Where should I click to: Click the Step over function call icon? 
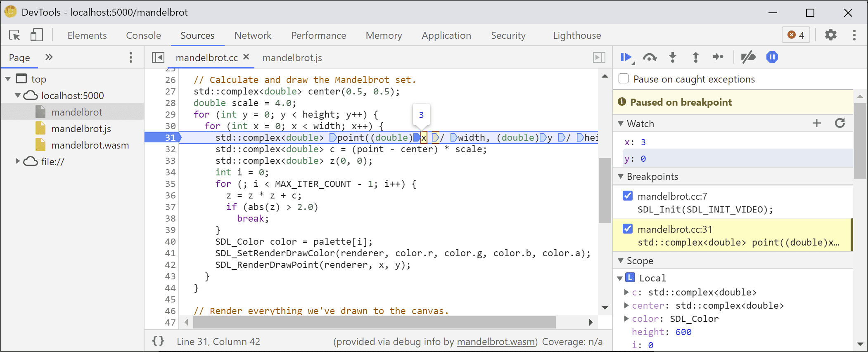pyautogui.click(x=650, y=57)
